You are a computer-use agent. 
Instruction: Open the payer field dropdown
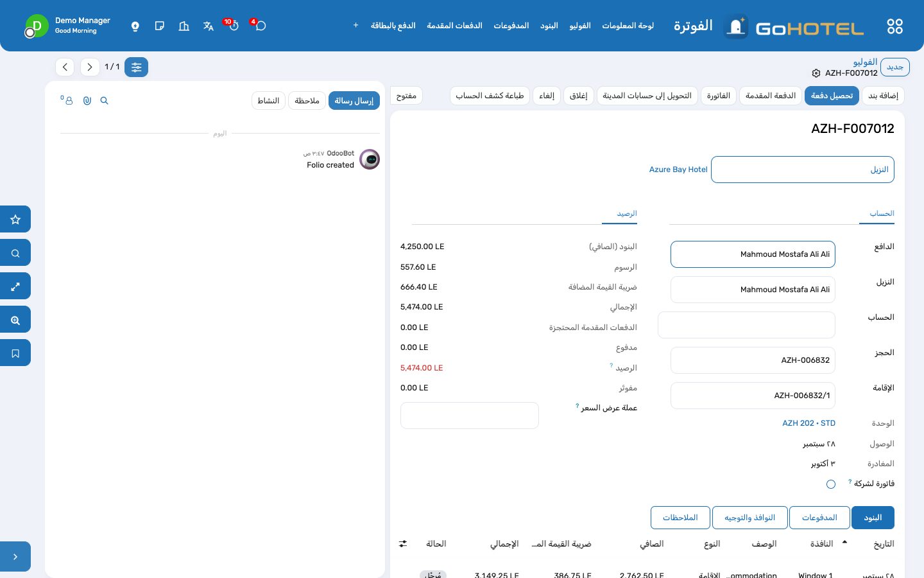753,254
